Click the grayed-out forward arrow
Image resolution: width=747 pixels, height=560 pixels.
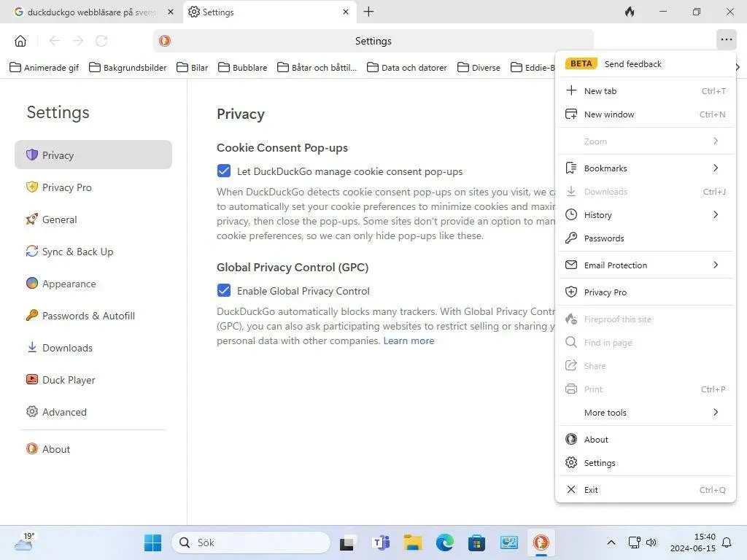78,41
